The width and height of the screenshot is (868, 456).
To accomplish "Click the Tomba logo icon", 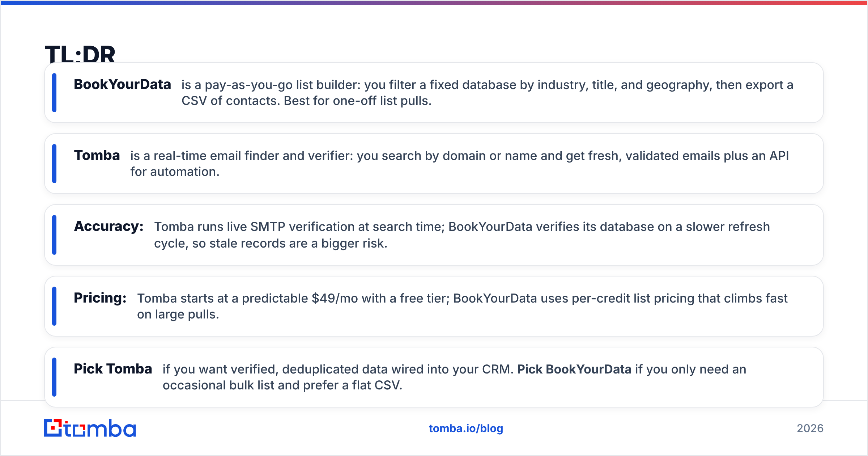I will (90, 428).
